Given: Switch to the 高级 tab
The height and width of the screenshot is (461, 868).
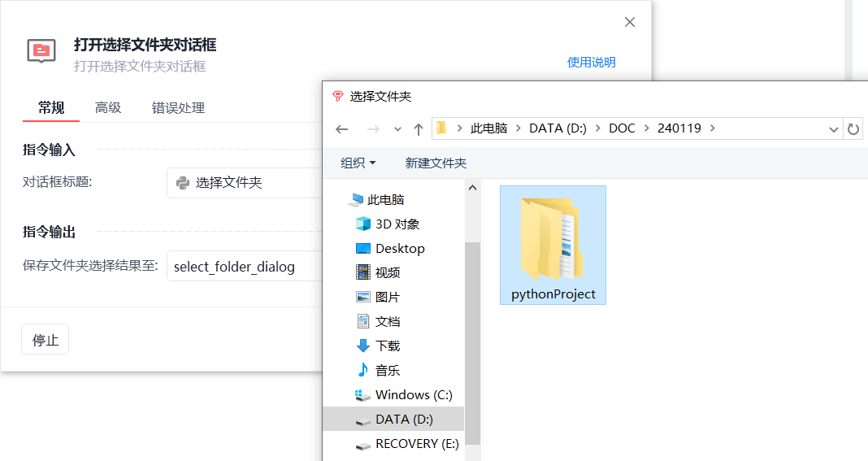Looking at the screenshot, I should click(108, 107).
